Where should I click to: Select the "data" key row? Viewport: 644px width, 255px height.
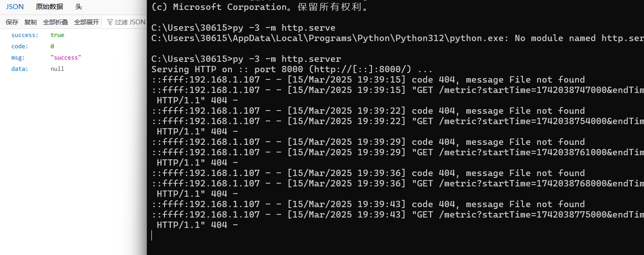click(x=20, y=69)
